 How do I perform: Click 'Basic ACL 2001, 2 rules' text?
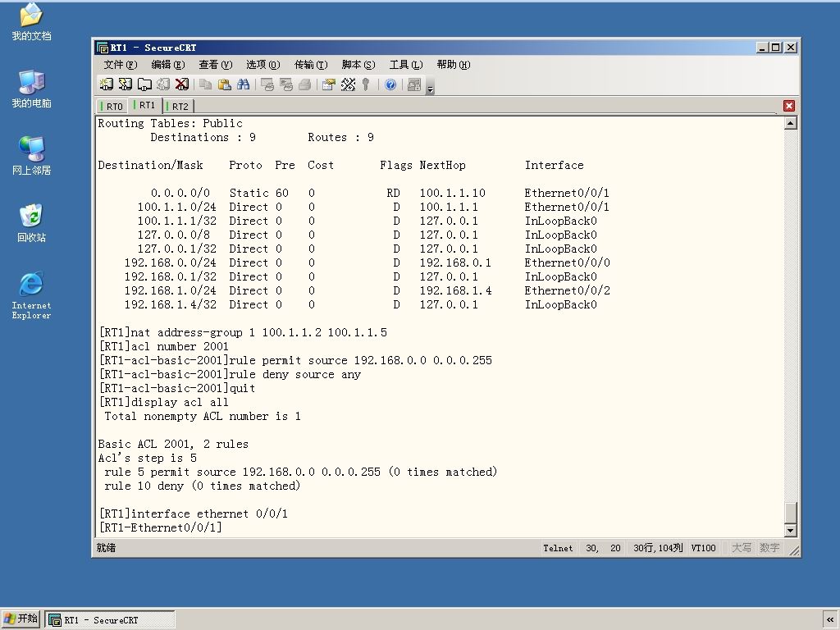(173, 444)
